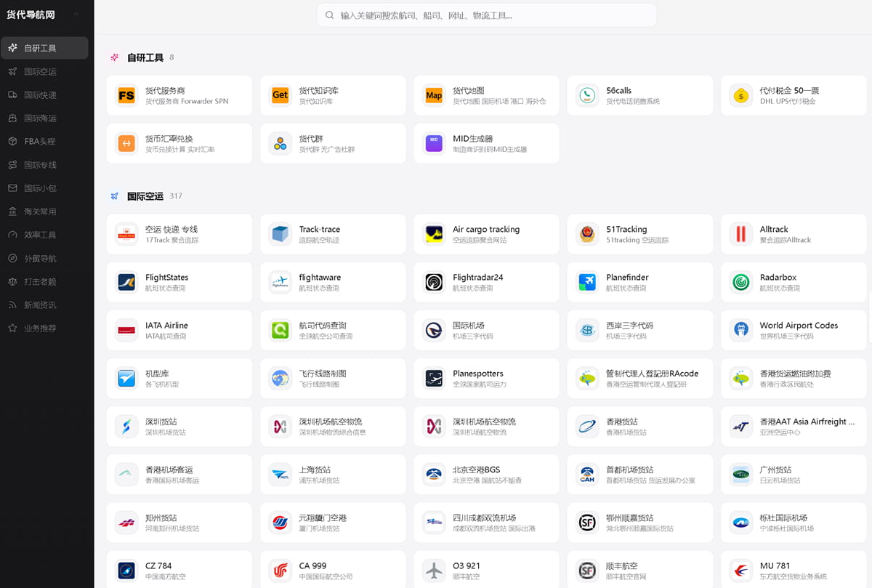Click the Flightradar24 radar icon
Screen dimensions: 872x588
click(x=434, y=282)
